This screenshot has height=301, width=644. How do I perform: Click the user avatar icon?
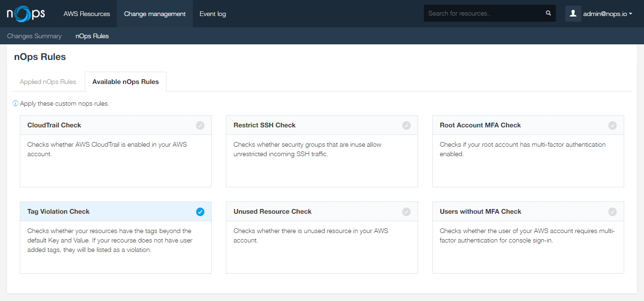click(x=573, y=14)
